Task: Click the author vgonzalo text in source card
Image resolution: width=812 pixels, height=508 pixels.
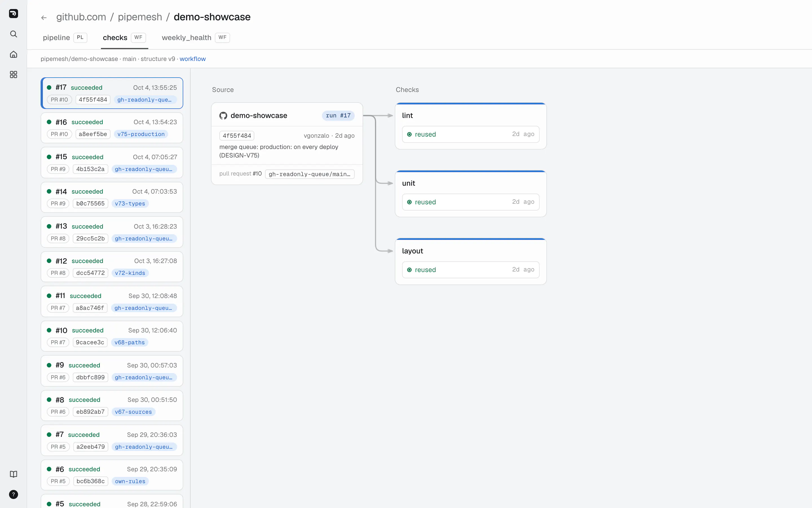Action: pyautogui.click(x=316, y=136)
